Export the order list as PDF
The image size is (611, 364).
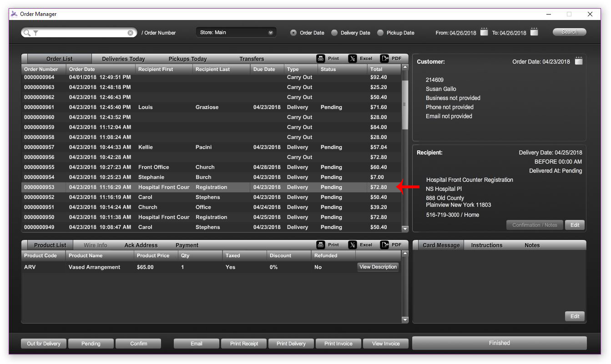click(x=384, y=59)
